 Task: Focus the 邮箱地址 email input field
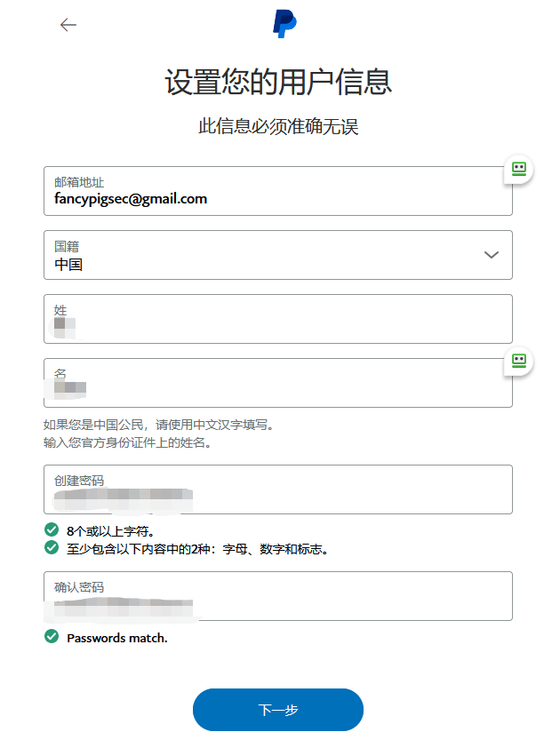pyautogui.click(x=277, y=199)
